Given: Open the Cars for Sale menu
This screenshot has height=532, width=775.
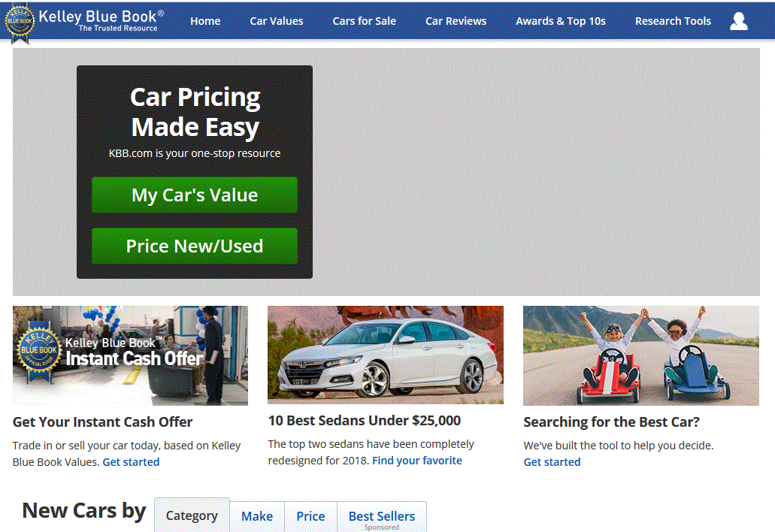Looking at the screenshot, I should coord(365,21).
